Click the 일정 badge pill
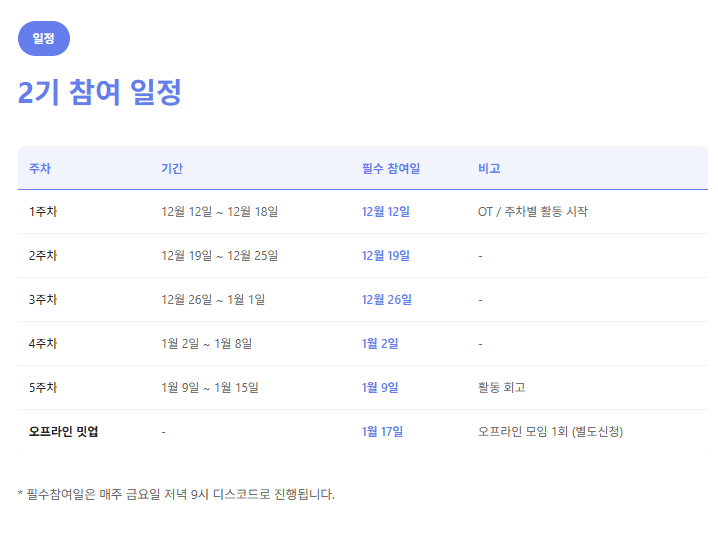718x545 pixels. coord(44,38)
